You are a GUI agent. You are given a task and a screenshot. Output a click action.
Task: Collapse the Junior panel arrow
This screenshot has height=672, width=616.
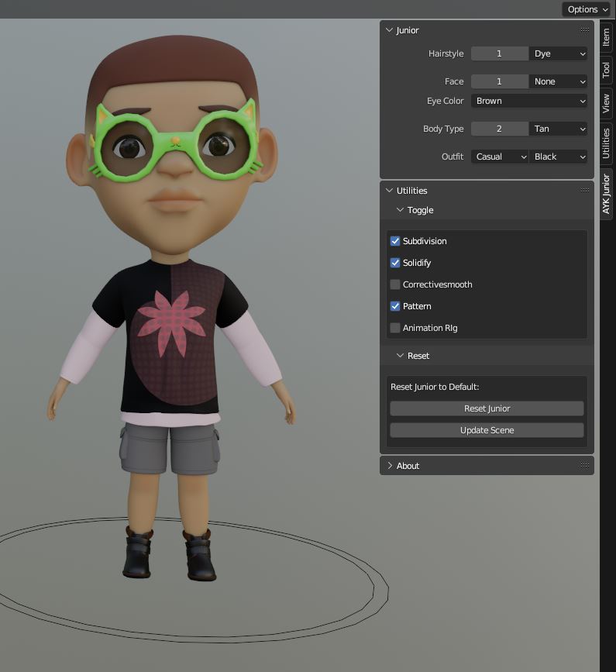point(389,30)
